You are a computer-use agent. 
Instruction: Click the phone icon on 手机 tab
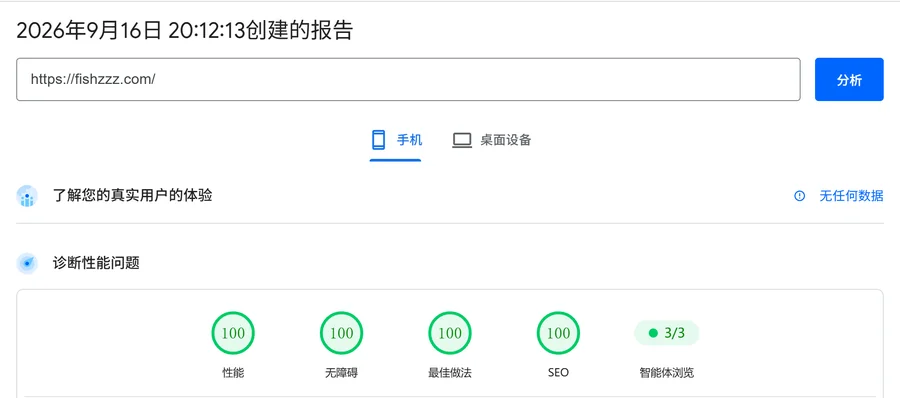tap(378, 140)
